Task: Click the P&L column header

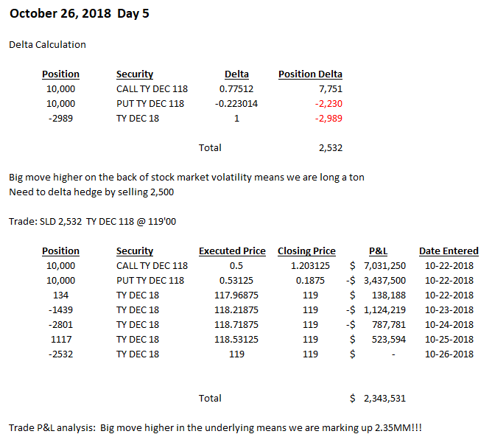Action: click(x=378, y=251)
